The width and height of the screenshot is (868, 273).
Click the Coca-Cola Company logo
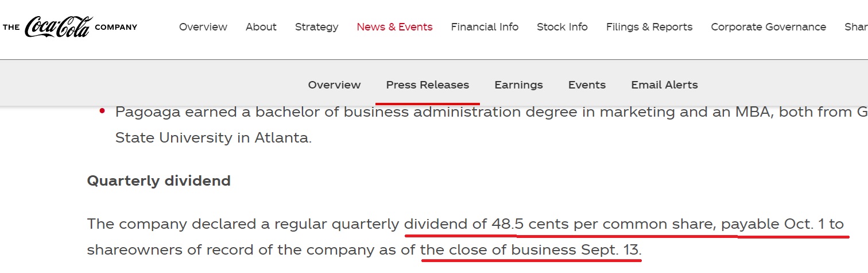coord(69,26)
